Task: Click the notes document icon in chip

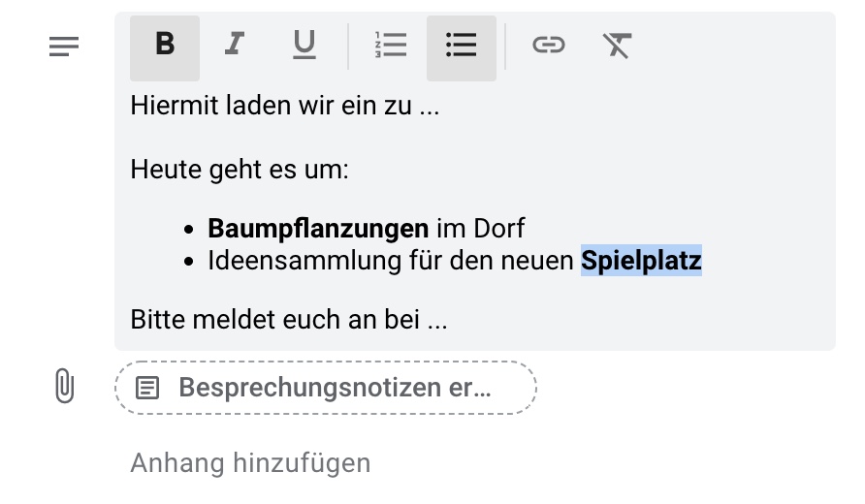Action: pos(147,388)
